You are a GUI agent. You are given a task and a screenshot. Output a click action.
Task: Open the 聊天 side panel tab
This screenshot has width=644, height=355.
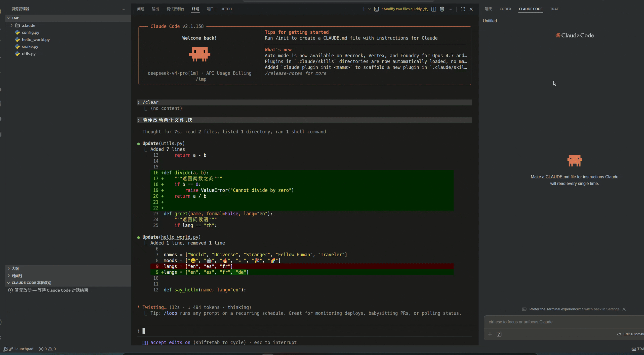point(488,9)
